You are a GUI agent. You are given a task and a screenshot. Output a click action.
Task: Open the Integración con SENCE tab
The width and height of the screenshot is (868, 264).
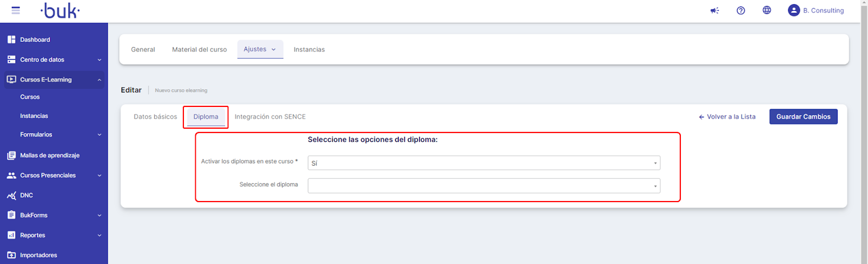click(x=270, y=117)
